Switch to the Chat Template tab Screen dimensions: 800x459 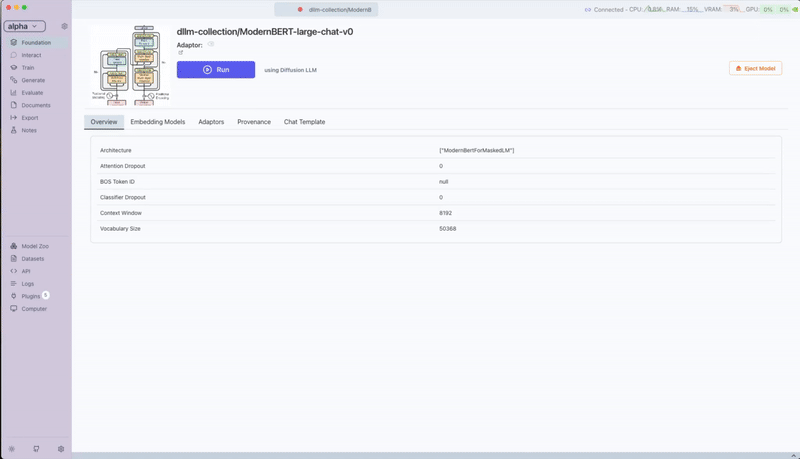click(304, 122)
